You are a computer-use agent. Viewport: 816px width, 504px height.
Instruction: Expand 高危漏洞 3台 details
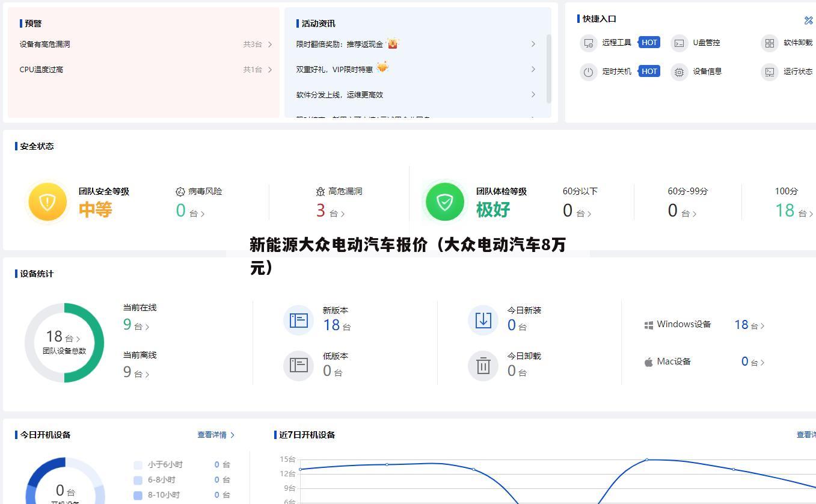[330, 211]
